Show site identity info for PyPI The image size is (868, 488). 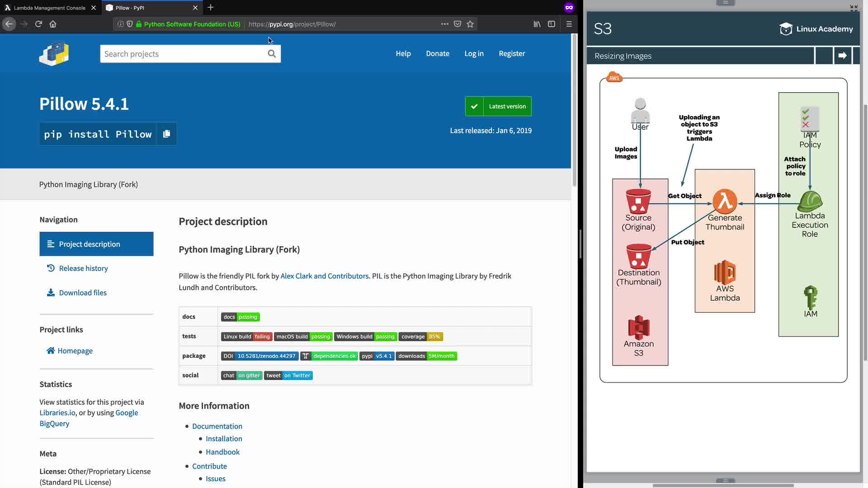[192, 24]
